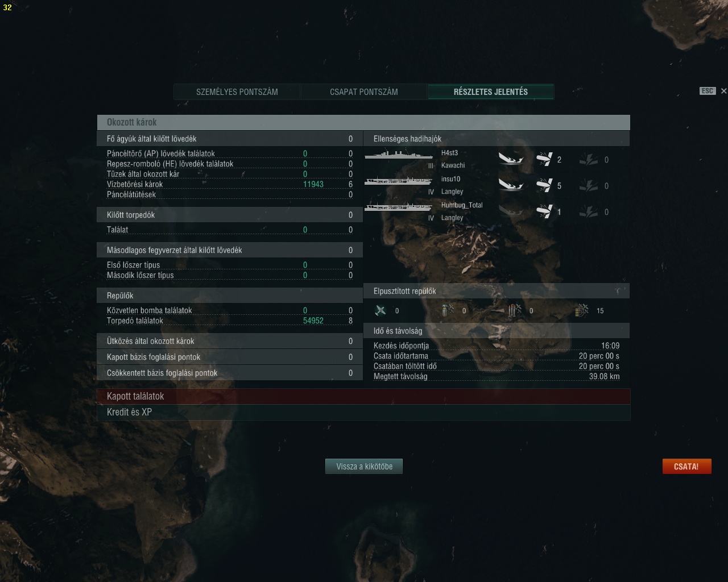Click fire damage icon for H4st3 row

point(589,160)
